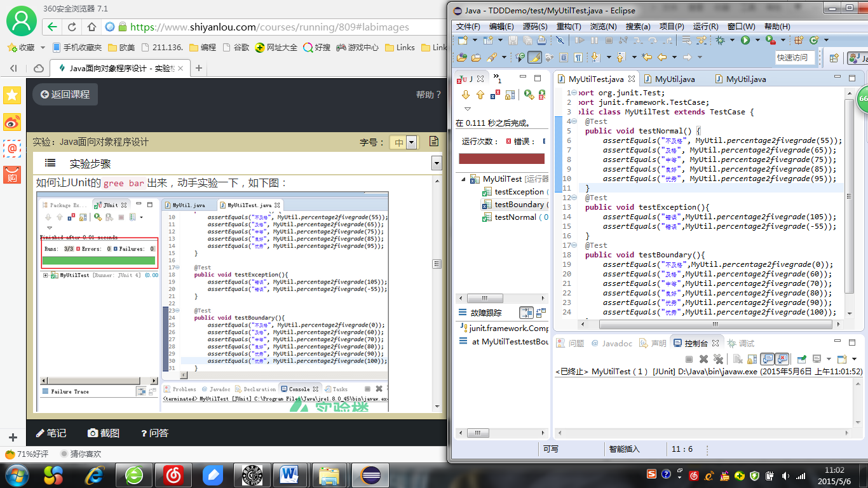Toggle Scroll Lock in JUnit view
Image resolution: width=868 pixels, height=488 pixels.
[x=510, y=95]
